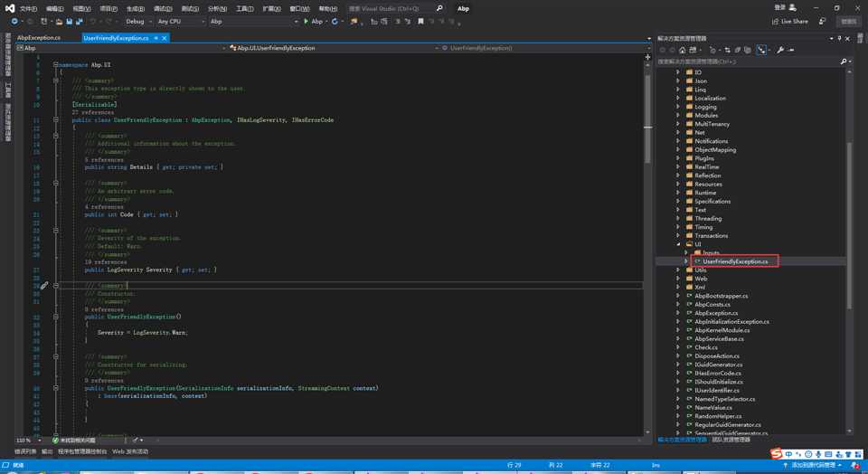868x474 pixels.
Task: Select the Reflection folder
Action: 707,175
